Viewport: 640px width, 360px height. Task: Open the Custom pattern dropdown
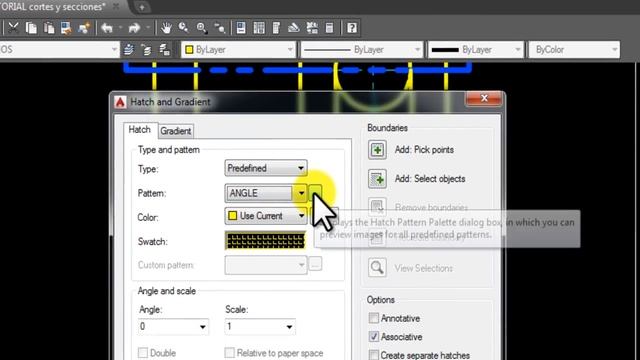(266, 265)
